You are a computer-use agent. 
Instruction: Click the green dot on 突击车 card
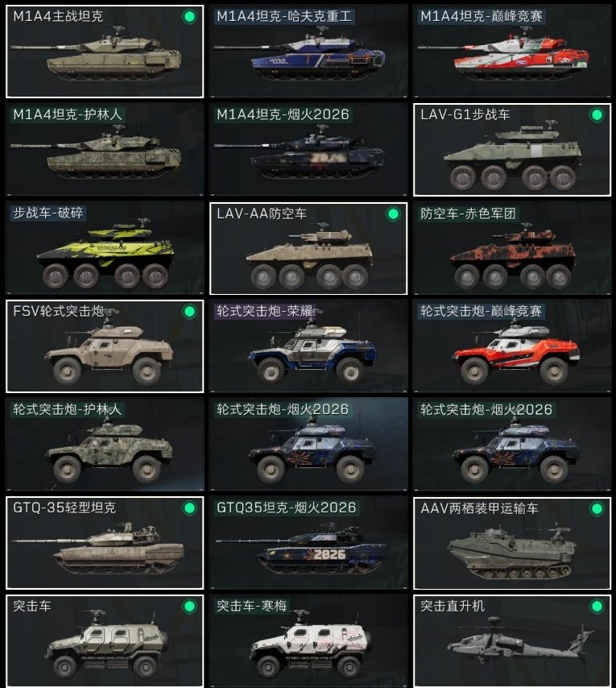(189, 607)
